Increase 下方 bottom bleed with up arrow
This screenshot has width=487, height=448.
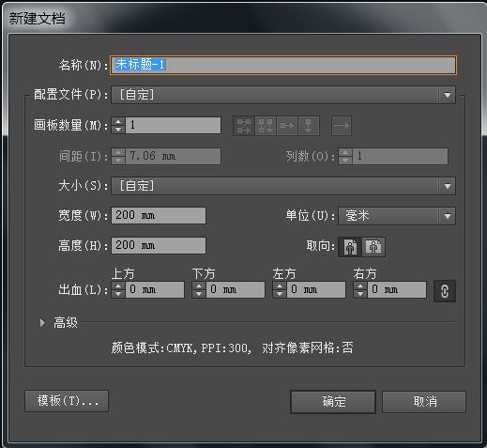click(199, 286)
